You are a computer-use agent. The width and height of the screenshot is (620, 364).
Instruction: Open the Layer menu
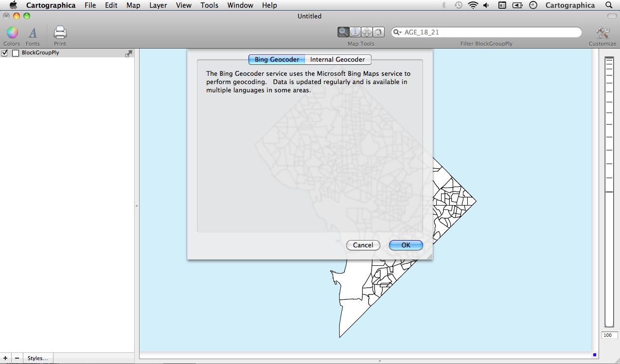click(158, 5)
